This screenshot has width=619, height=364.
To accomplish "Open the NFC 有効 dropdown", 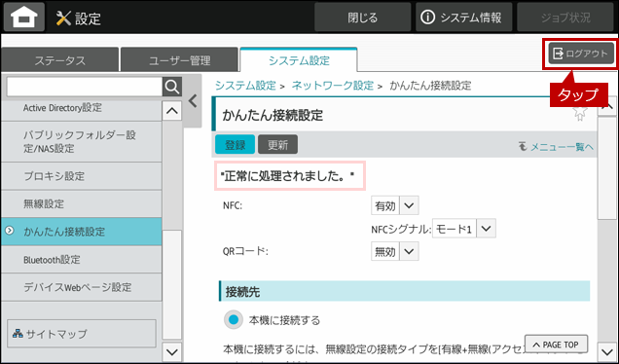I will [x=395, y=205].
